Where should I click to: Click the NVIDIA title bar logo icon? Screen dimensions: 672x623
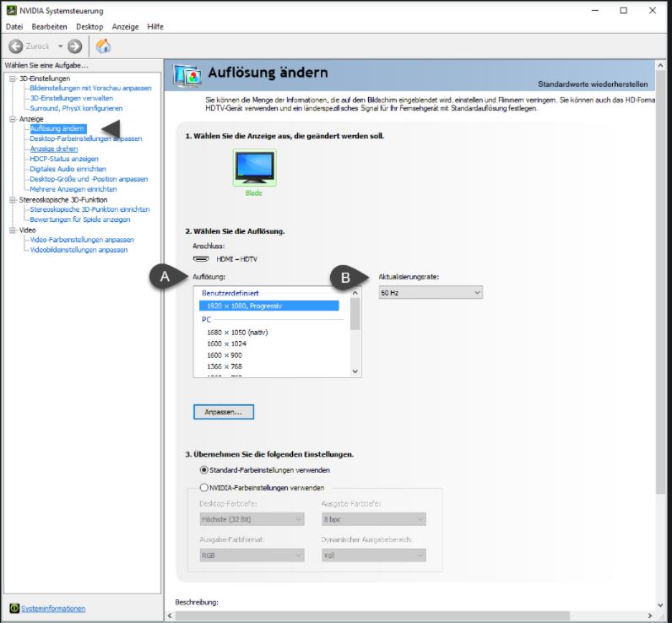11,10
